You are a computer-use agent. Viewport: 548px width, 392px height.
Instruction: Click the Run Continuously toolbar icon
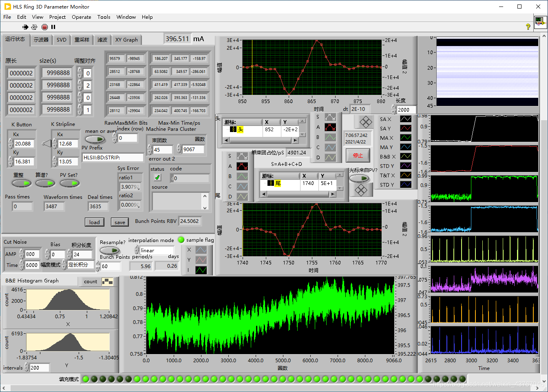(34, 27)
